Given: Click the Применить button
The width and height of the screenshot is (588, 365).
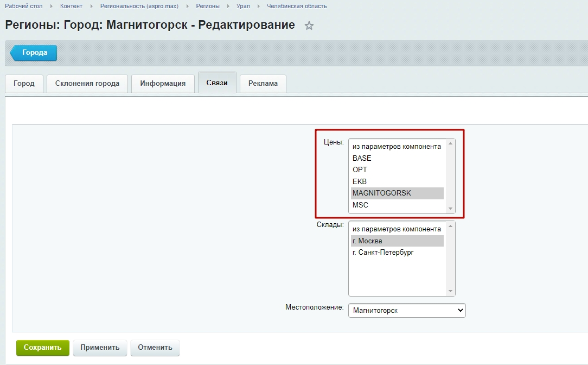Looking at the screenshot, I should coord(100,348).
